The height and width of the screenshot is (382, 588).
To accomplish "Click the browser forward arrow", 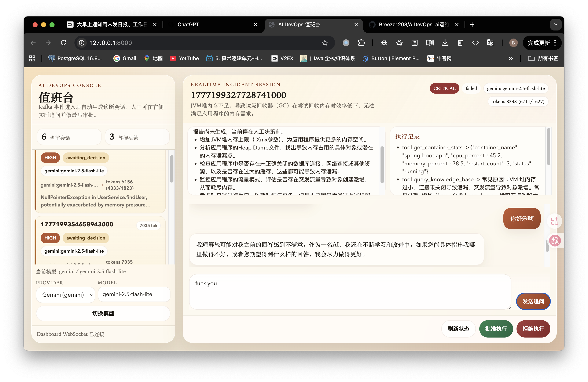I will [48, 43].
